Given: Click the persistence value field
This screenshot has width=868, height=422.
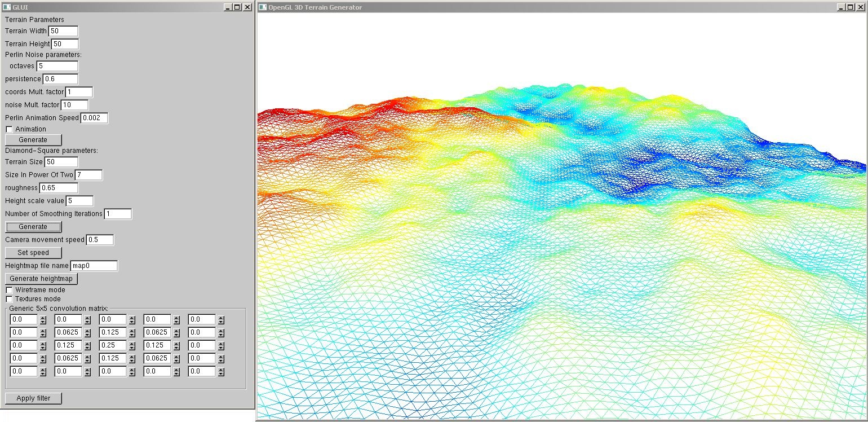Looking at the screenshot, I should 60,79.
